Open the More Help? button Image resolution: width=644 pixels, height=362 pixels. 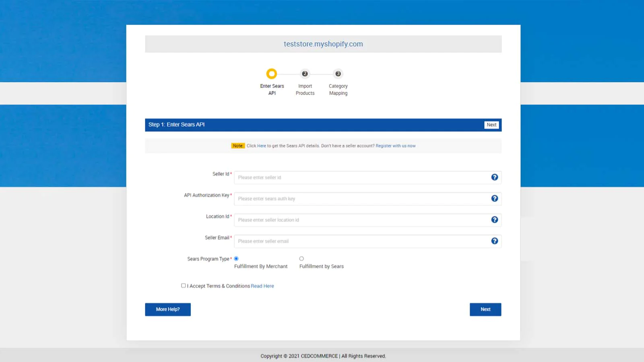168,309
